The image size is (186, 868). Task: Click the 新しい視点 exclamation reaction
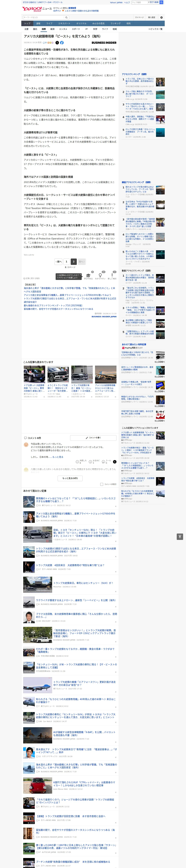click(x=112, y=276)
